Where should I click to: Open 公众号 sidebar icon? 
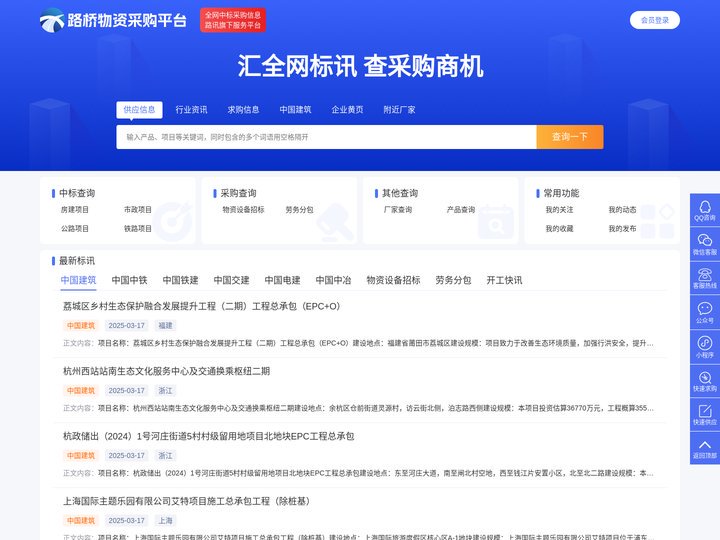705,312
